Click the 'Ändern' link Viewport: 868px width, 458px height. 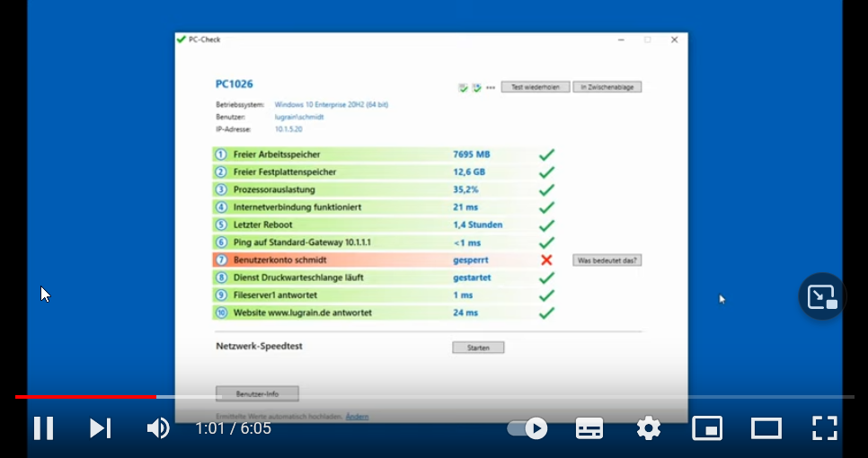pyautogui.click(x=357, y=417)
